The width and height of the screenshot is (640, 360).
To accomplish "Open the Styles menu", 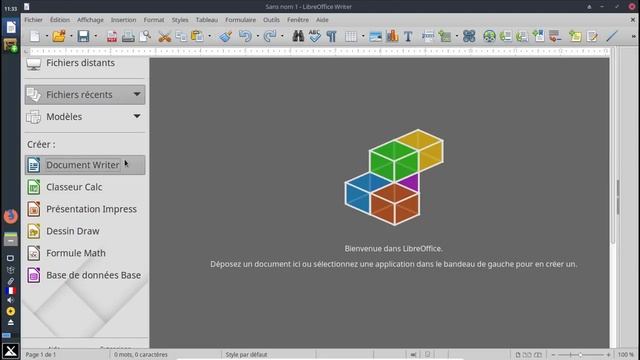I will pos(180,20).
